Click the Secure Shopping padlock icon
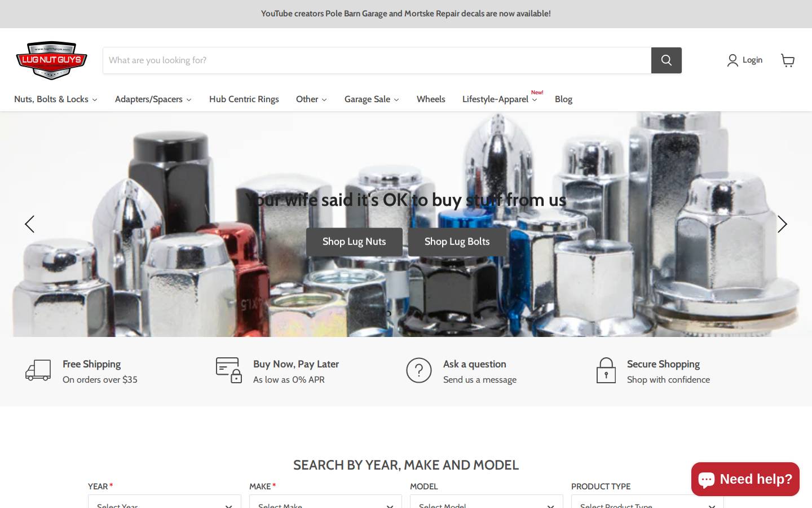812x508 pixels. point(606,370)
